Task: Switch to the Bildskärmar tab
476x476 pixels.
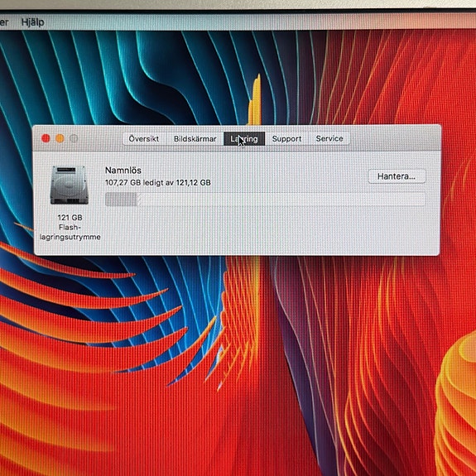Action: (x=195, y=139)
